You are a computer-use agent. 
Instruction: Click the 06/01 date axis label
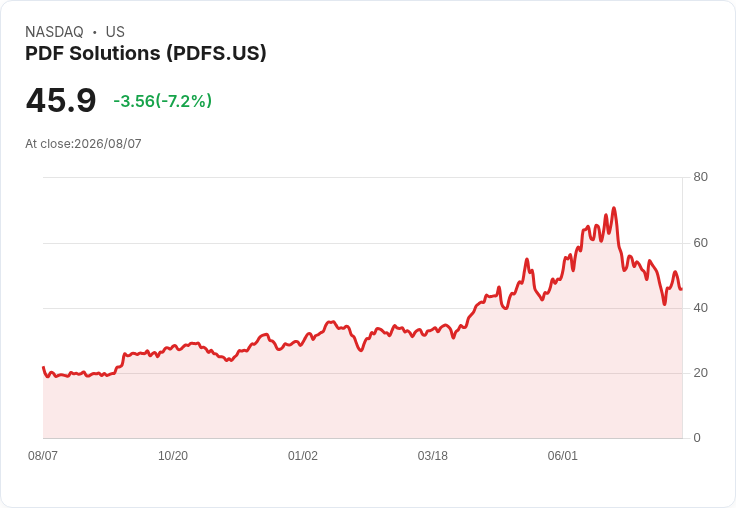[562, 455]
